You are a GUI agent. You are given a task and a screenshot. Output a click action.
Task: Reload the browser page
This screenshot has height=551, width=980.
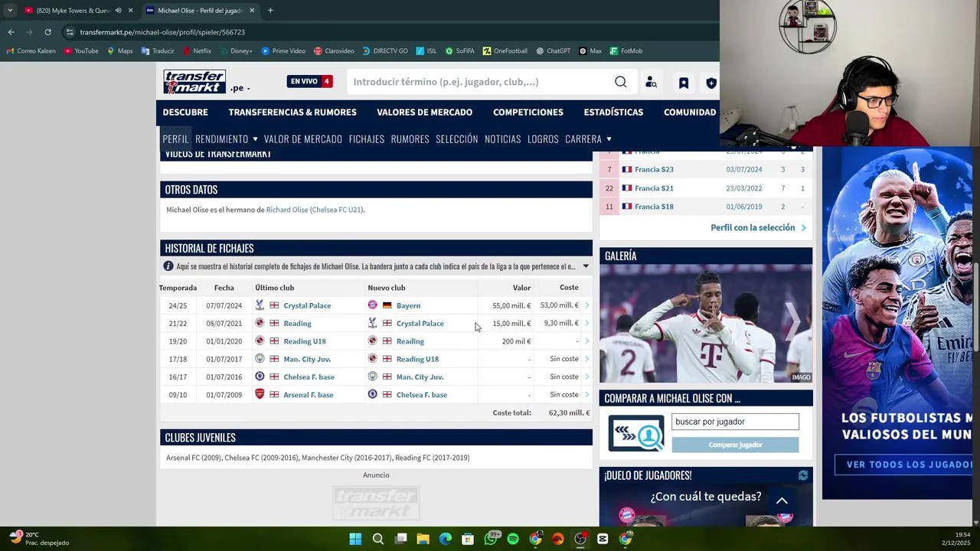tap(47, 32)
